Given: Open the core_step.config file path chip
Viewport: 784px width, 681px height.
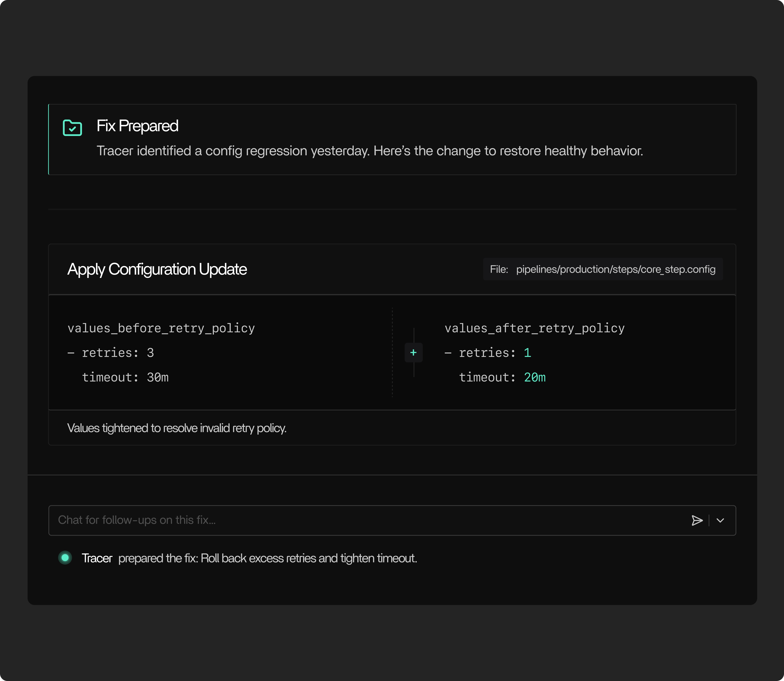Looking at the screenshot, I should 603,269.
